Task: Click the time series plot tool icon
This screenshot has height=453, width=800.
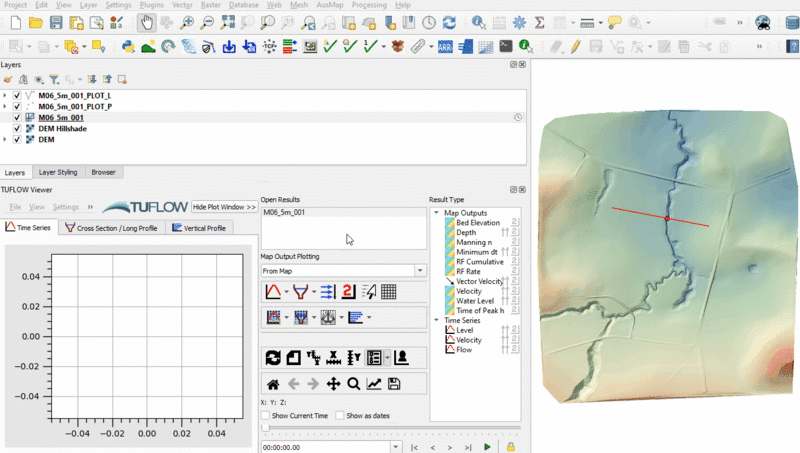Action: 272,292
